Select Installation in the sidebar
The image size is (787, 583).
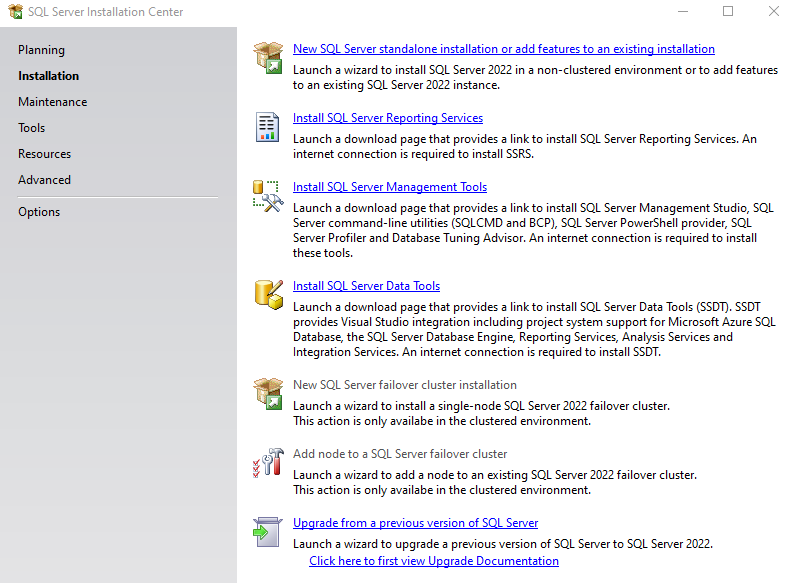pos(48,76)
